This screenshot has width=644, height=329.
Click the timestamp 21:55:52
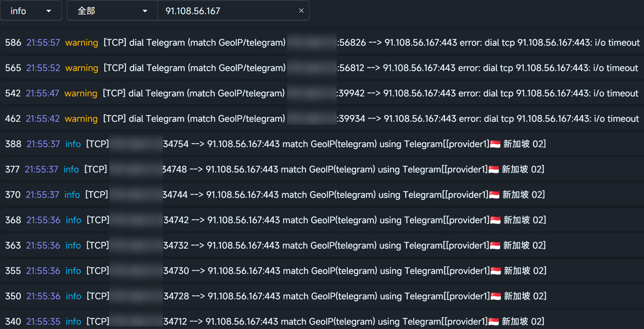pyautogui.click(x=43, y=68)
